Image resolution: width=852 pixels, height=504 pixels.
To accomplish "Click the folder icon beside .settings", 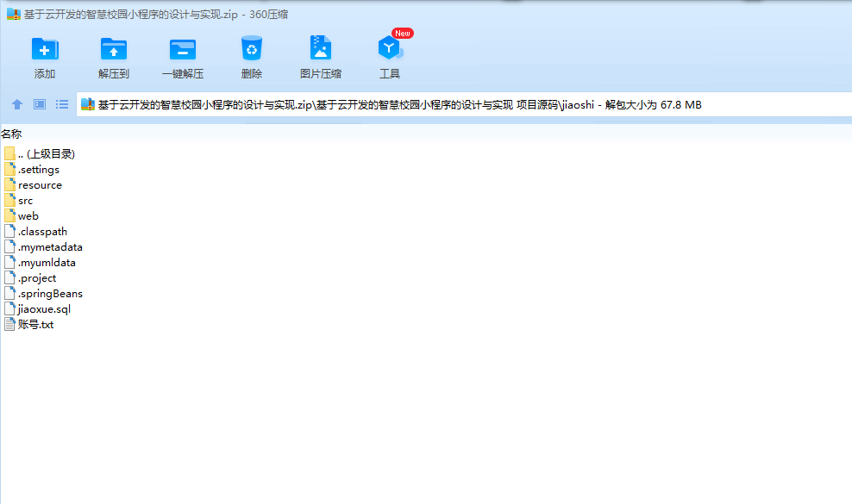I will click(x=9, y=170).
